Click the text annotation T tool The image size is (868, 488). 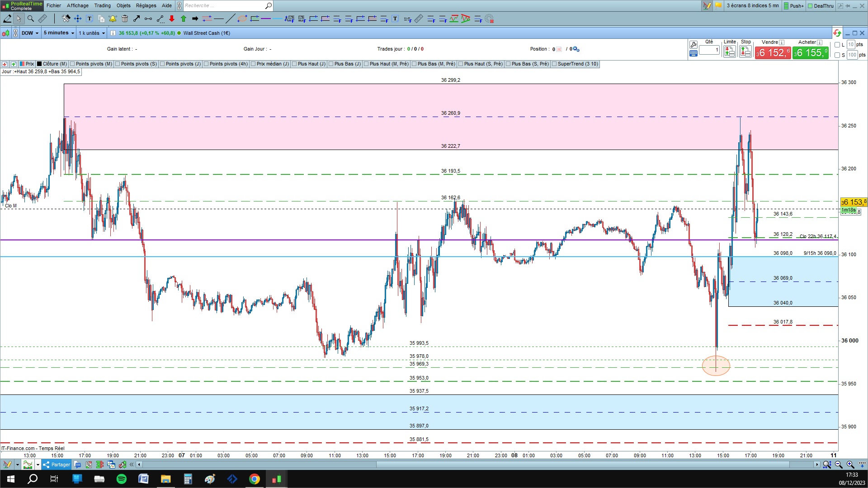90,19
